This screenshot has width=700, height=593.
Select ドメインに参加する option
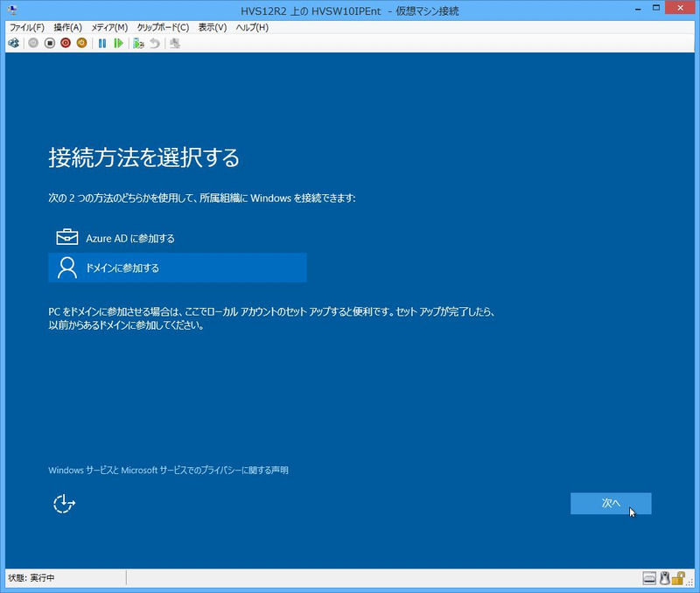click(x=178, y=268)
